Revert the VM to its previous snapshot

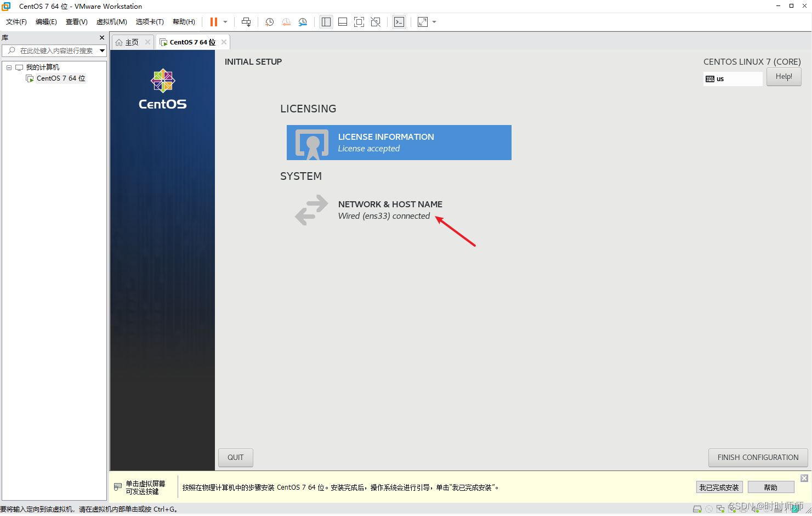pyautogui.click(x=286, y=22)
